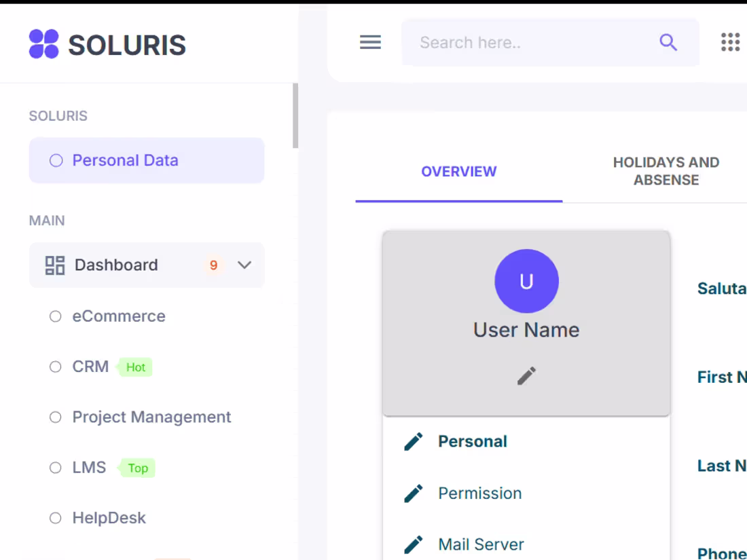Viewport: 747px width, 560px height.
Task: Expand the SOLURIS sidebar section
Action: [58, 115]
